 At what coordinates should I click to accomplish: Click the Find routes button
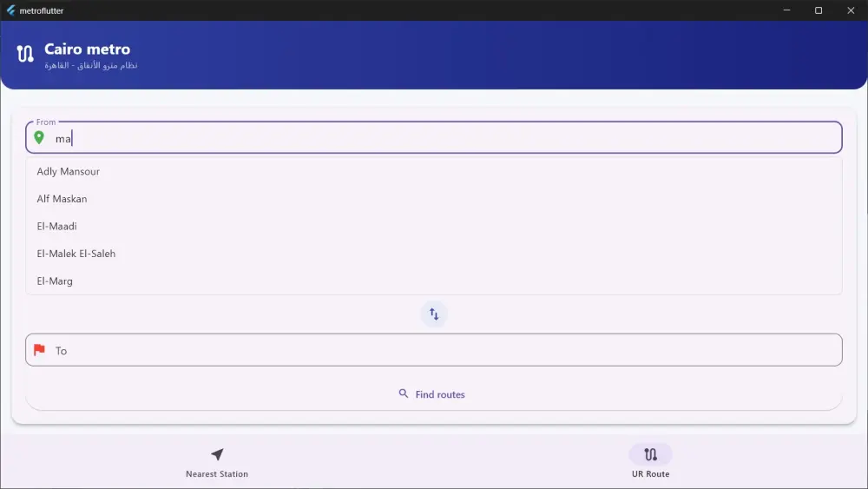(x=434, y=394)
